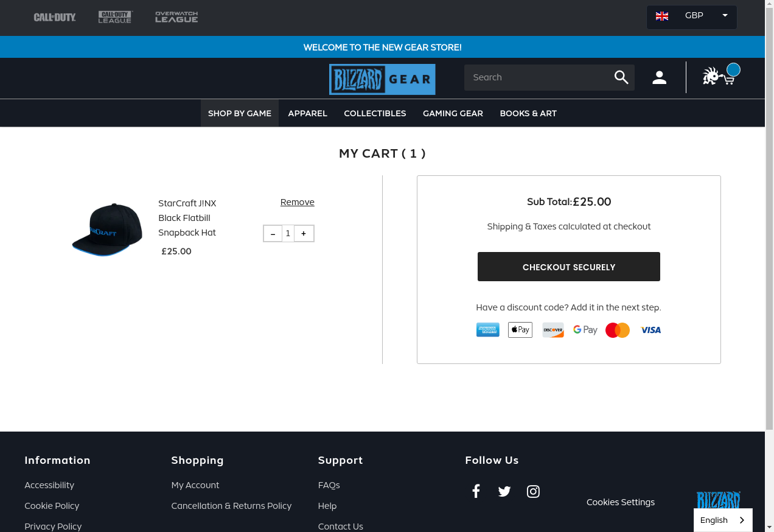Open the Collectibles menu
Viewport: 774px width, 532px height.
point(375,113)
